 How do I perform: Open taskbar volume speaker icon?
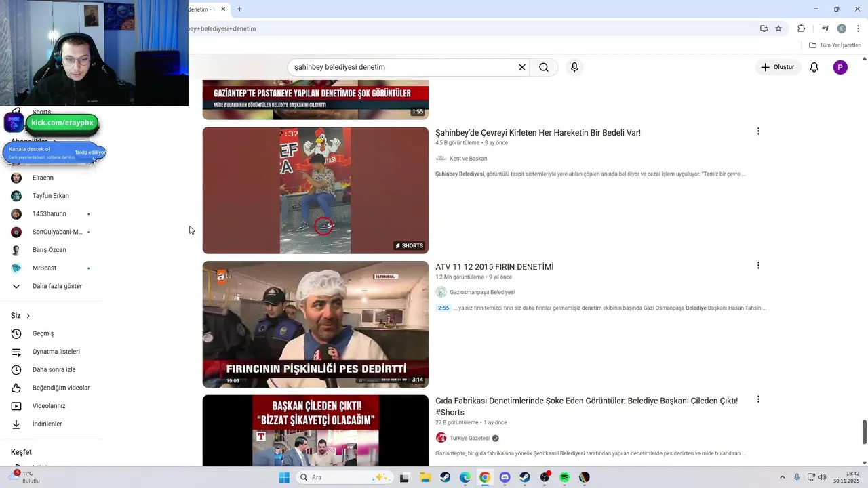(823, 477)
